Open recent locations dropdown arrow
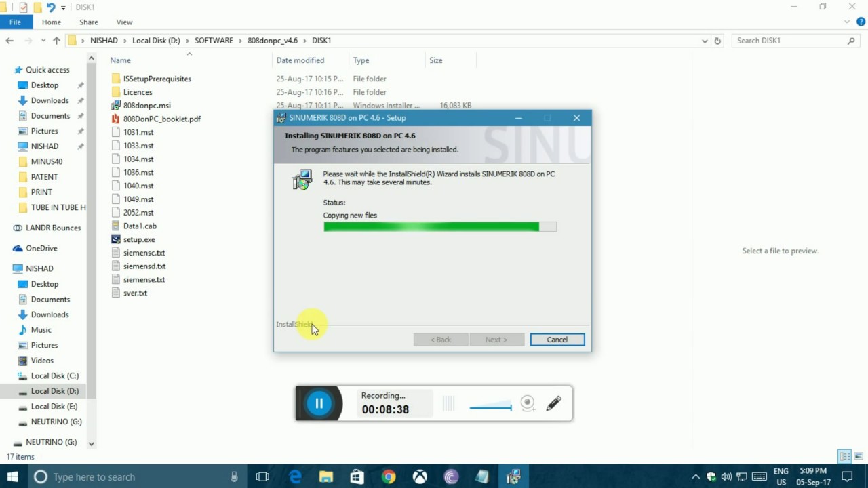This screenshot has height=488, width=868. coord(42,41)
